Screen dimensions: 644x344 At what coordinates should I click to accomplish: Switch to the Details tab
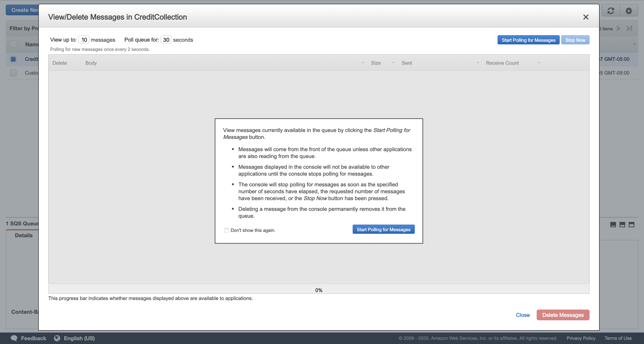pyautogui.click(x=24, y=235)
